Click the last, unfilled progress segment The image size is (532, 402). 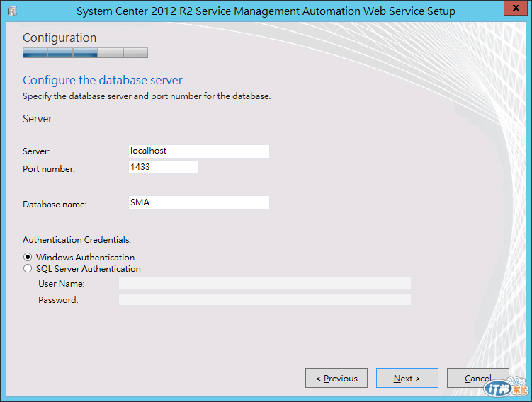[x=135, y=52]
